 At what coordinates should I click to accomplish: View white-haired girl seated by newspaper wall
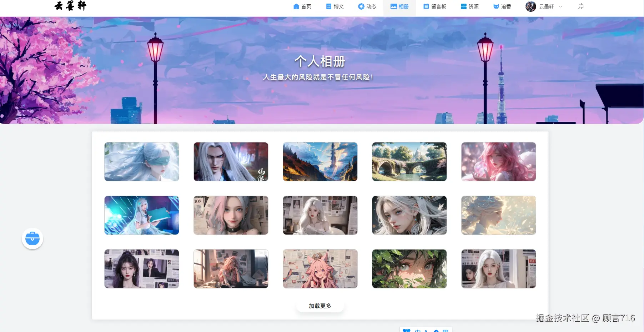pos(320,215)
